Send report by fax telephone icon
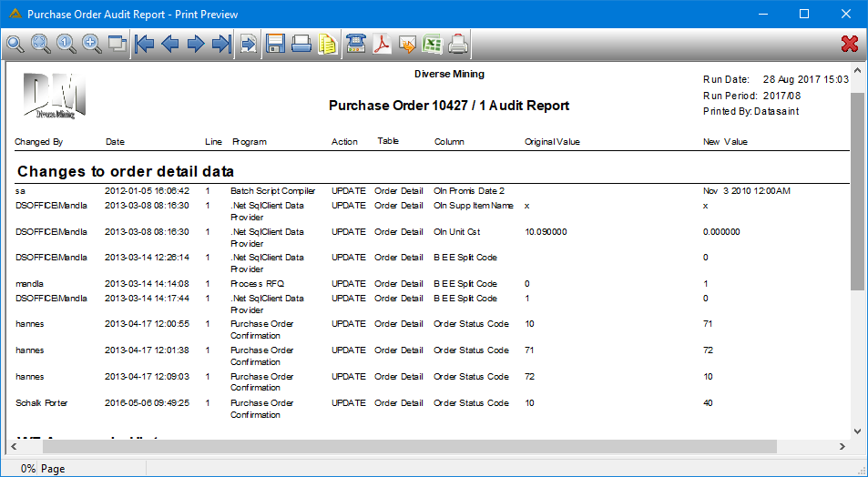This screenshot has width=868, height=477. pyautogui.click(x=355, y=45)
